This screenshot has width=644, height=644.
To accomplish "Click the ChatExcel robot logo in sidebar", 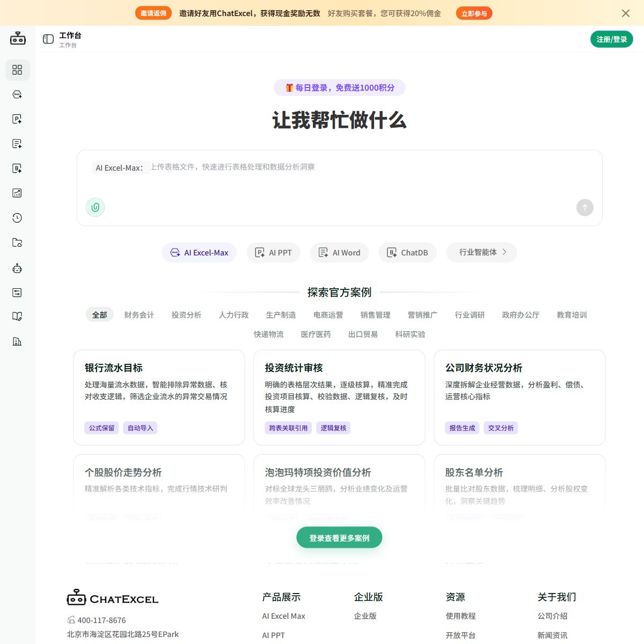I will pos(18,38).
